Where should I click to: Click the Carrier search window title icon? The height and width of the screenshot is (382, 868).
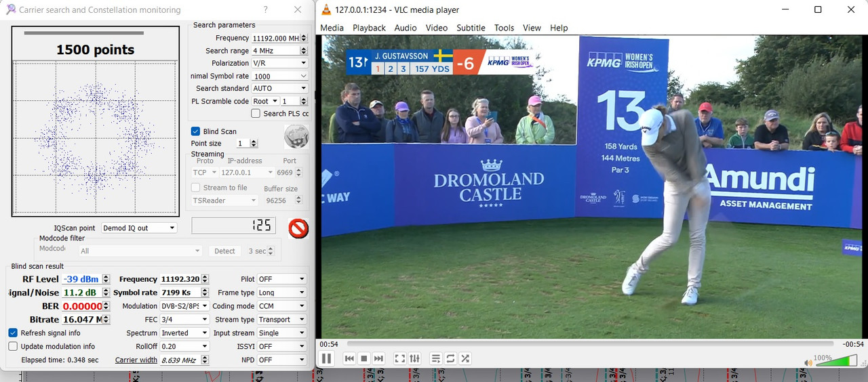[10, 9]
